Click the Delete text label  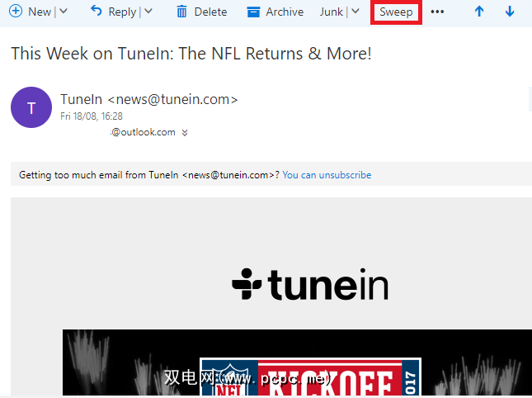(210, 12)
